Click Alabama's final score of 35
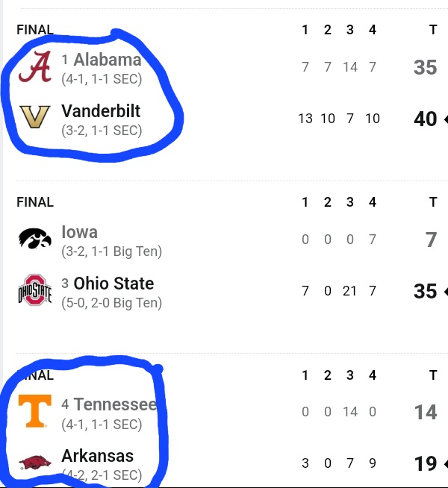This screenshot has width=448, height=488. point(425,68)
